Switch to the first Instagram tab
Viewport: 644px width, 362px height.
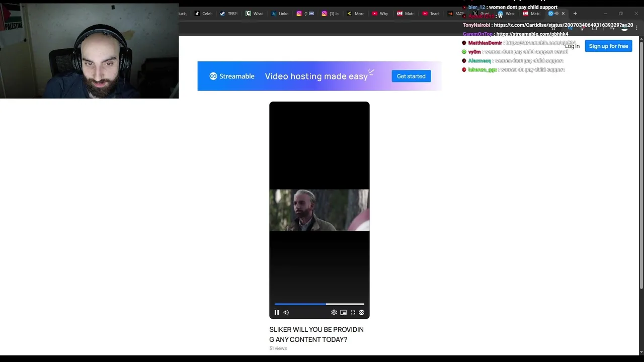coord(305,14)
